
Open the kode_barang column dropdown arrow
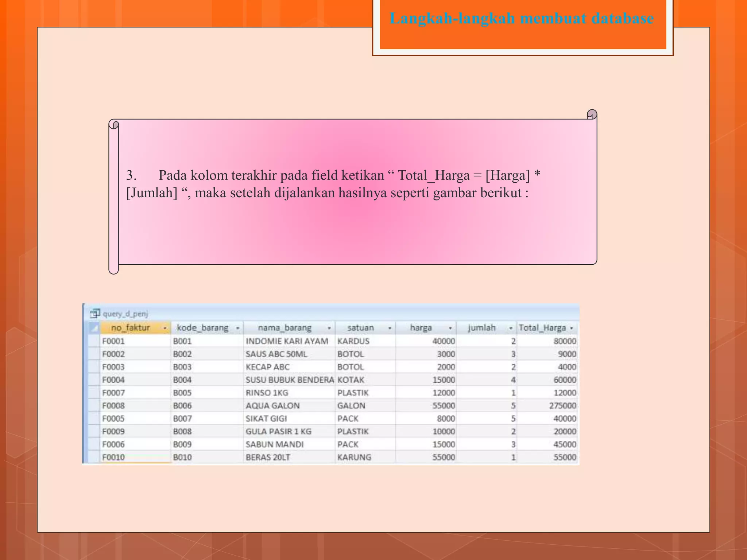point(238,328)
